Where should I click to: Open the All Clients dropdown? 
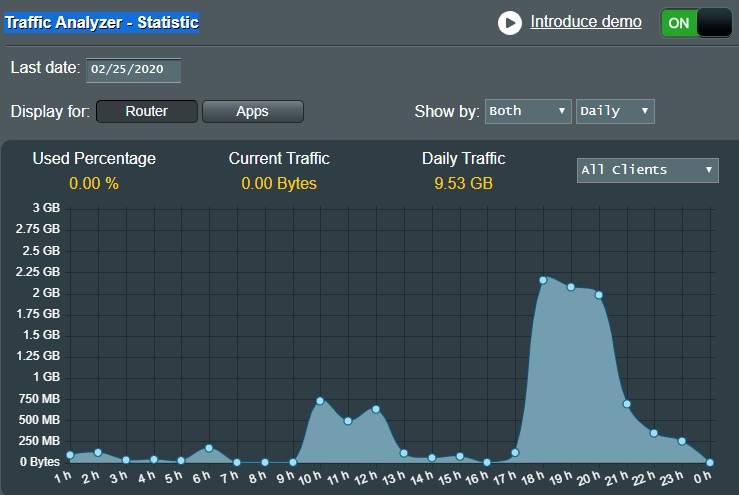648,169
